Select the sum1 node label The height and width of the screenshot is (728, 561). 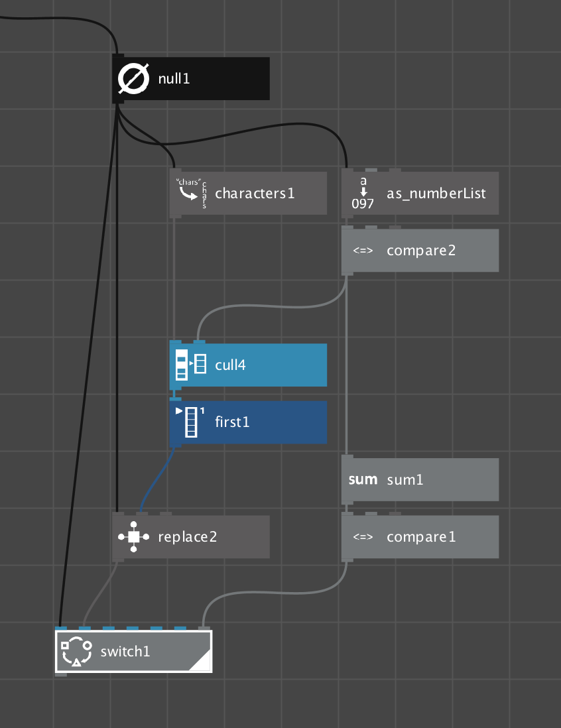[405, 479]
